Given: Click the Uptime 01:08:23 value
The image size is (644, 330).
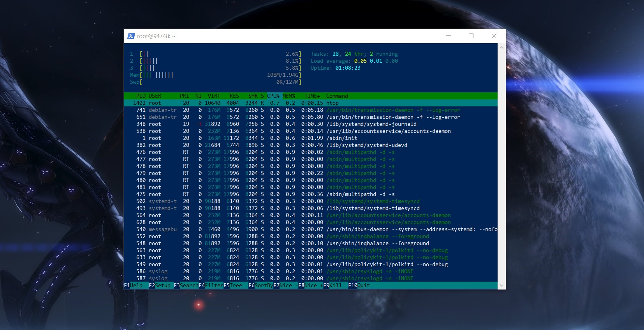Looking at the screenshot, I should click(x=348, y=68).
